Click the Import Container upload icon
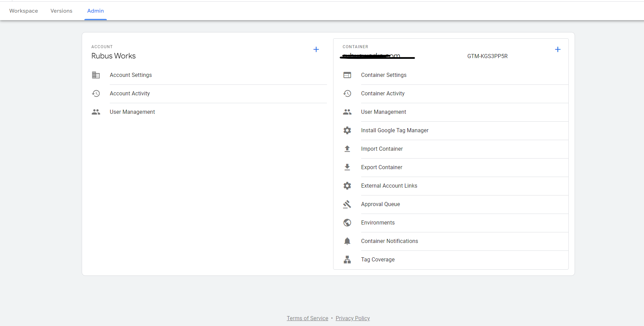This screenshot has height=326, width=644. click(x=347, y=149)
